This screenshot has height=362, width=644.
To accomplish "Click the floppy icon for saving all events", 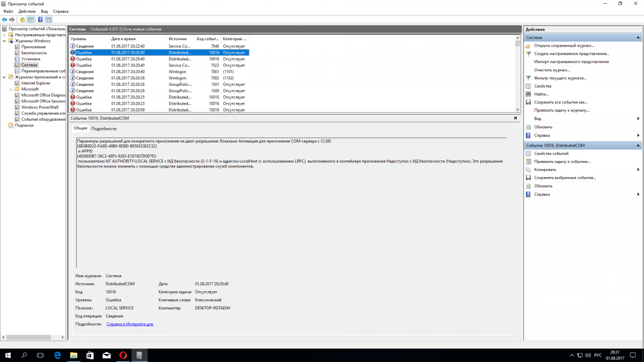I will coord(528,102).
